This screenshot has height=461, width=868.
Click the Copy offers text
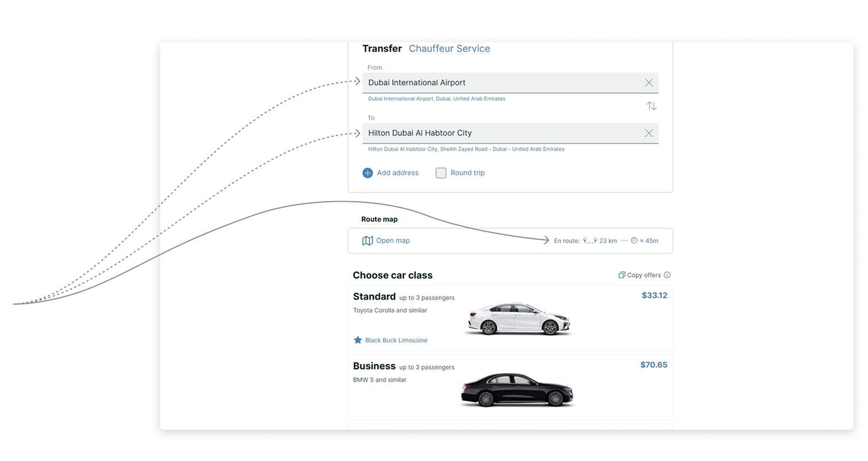(x=644, y=275)
